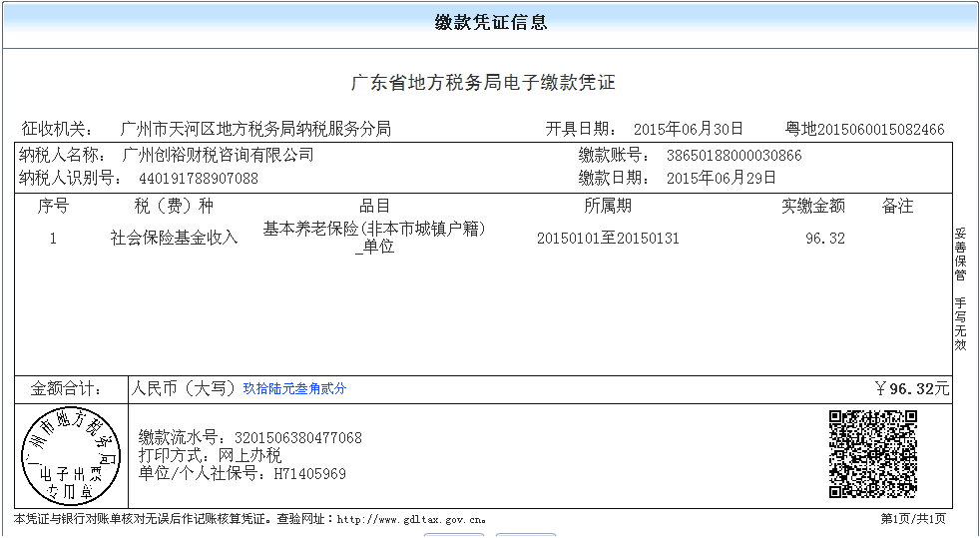Click the 96.32 amount in row 1

pyautogui.click(x=824, y=239)
